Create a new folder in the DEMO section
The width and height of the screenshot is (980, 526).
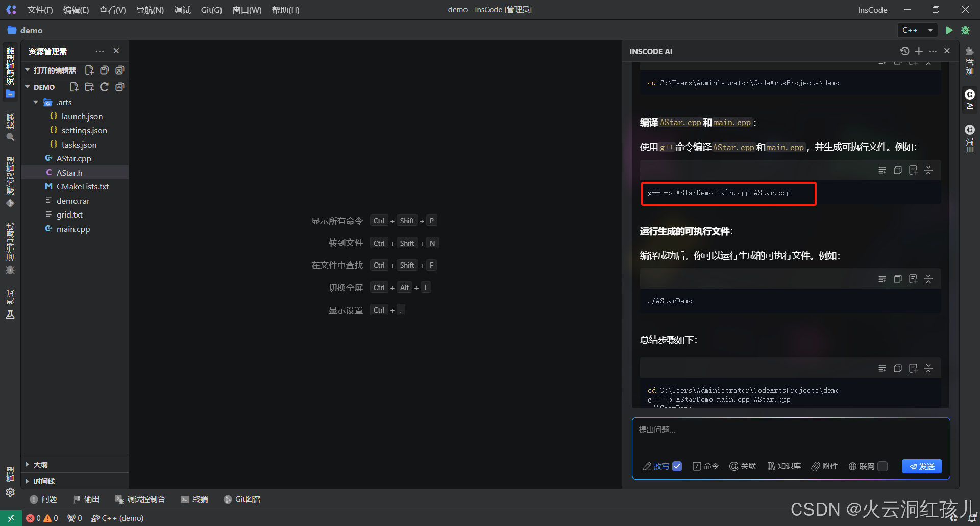[89, 87]
